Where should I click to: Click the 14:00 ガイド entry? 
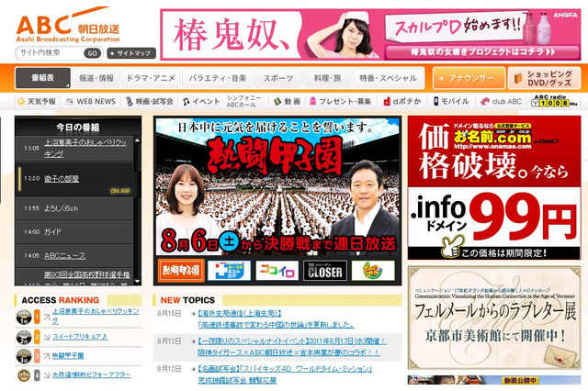click(x=74, y=232)
